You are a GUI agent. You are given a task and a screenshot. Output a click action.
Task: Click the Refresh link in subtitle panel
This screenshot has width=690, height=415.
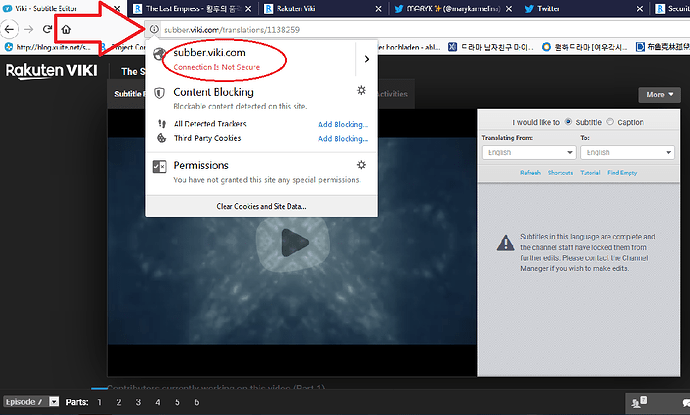530,173
